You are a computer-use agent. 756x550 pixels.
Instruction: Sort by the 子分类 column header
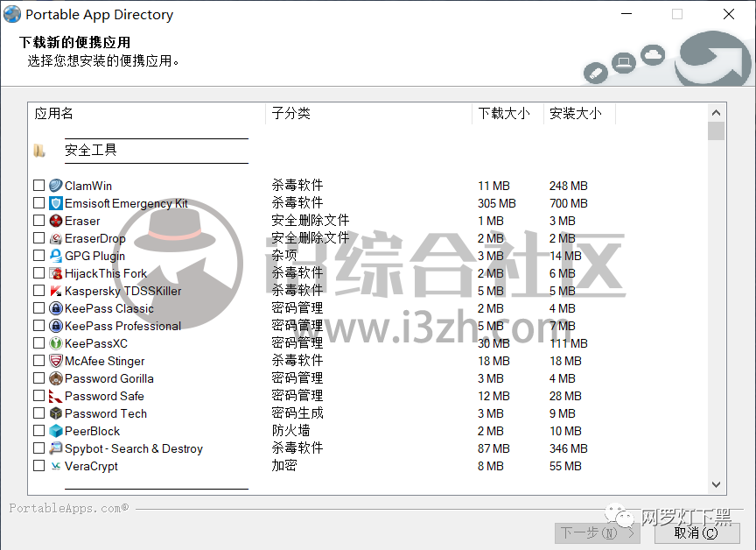[x=369, y=114]
